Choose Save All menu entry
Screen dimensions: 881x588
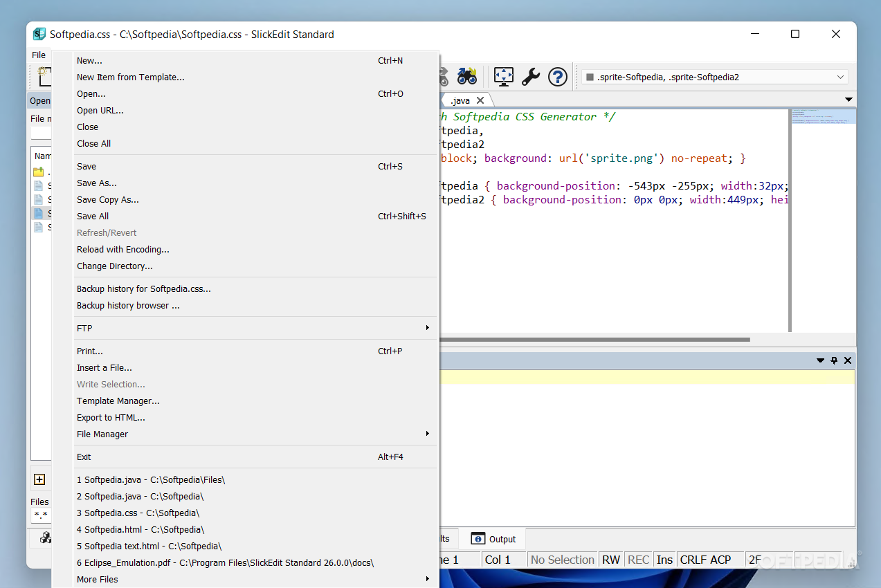click(x=255, y=216)
